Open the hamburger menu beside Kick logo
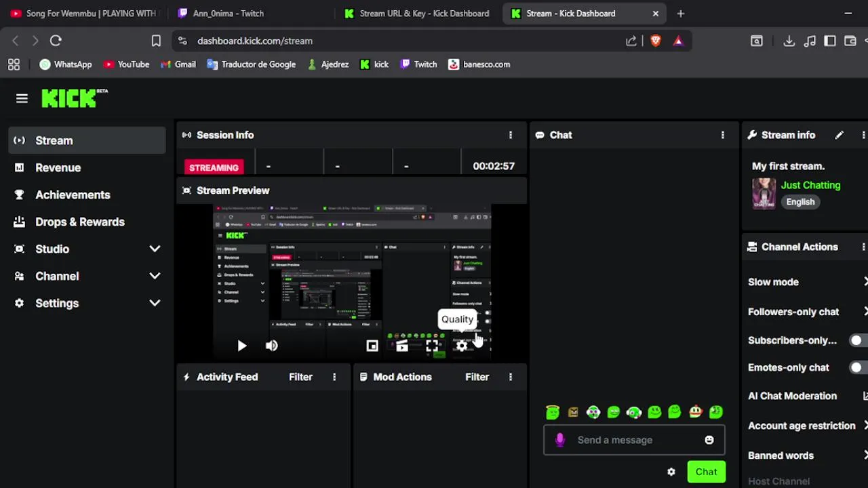Viewport: 868px width, 488px height. 22,99
